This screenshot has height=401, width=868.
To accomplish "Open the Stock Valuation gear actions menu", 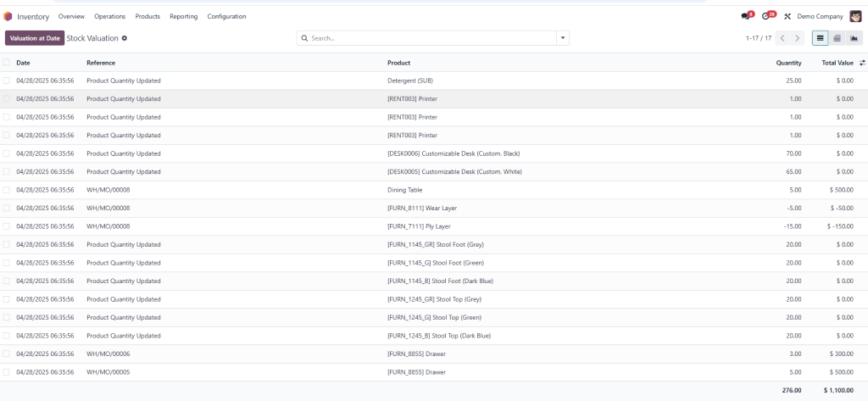I will tap(125, 38).
